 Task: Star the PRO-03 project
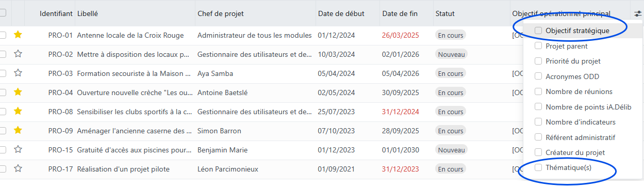[18, 73]
